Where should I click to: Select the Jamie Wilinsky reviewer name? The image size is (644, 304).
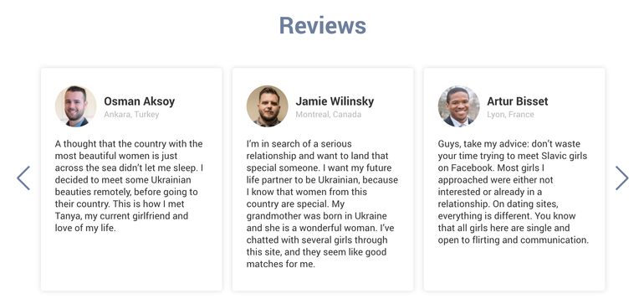click(x=335, y=101)
